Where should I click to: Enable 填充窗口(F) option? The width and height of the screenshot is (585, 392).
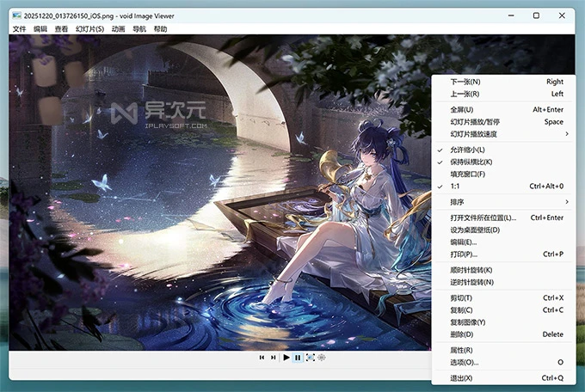tap(503, 175)
